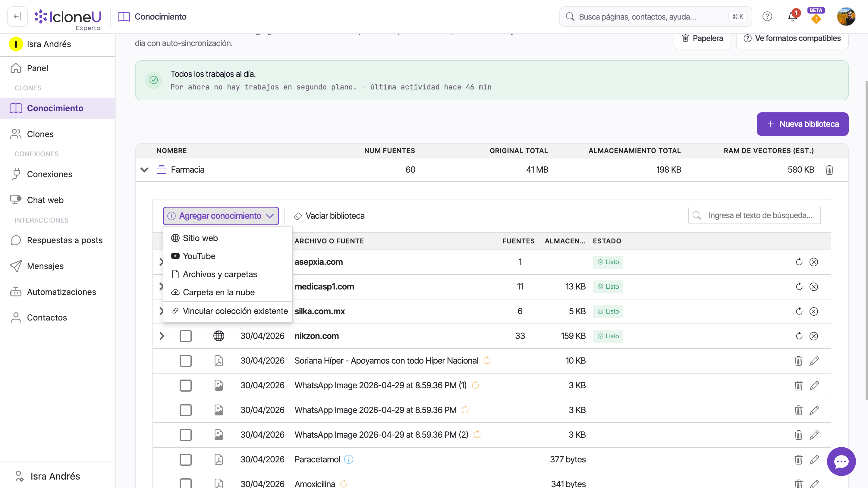Select the nikzon.com row checkbox
Viewport: 868px width, 488px height.
pyautogui.click(x=185, y=336)
